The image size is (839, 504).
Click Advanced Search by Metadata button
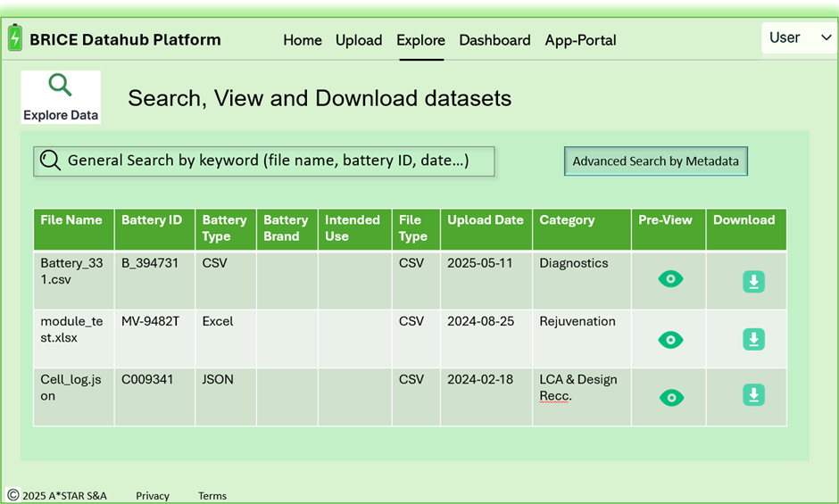point(655,161)
